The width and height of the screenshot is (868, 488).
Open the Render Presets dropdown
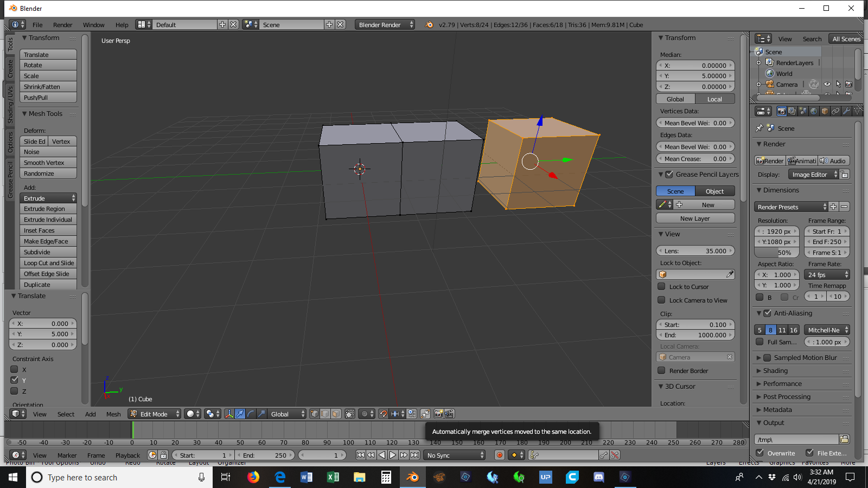click(x=792, y=207)
